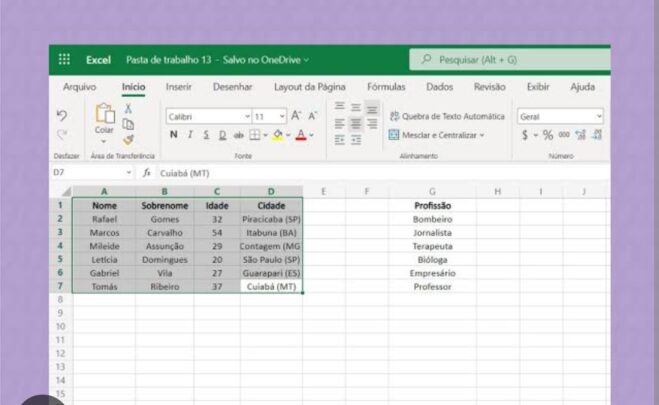The height and width of the screenshot is (405, 659).
Task: Open the Mesclar e Centralizar dropdown arrow
Action: click(482, 135)
